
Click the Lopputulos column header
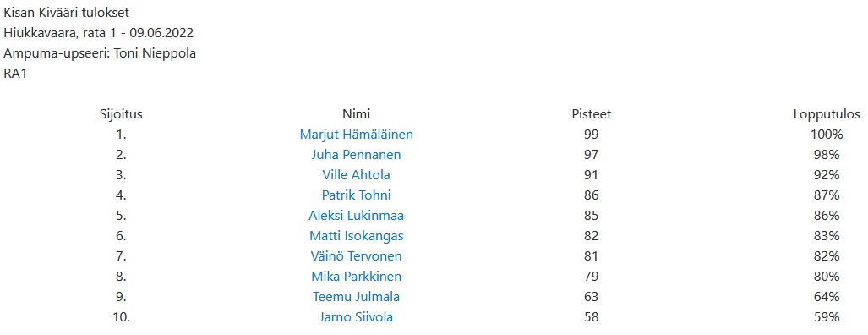827,114
